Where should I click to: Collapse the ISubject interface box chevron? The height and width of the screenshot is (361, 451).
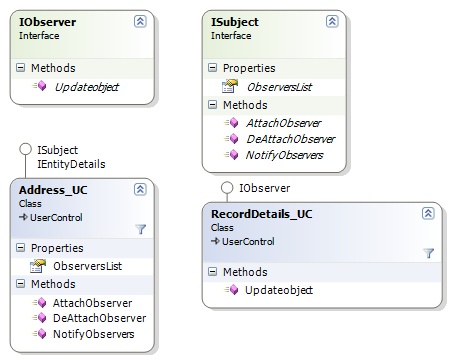pyautogui.click(x=332, y=21)
